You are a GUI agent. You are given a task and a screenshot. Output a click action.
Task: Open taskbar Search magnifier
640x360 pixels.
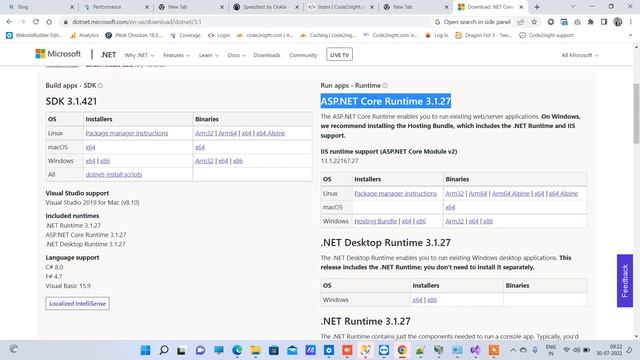tap(164, 350)
